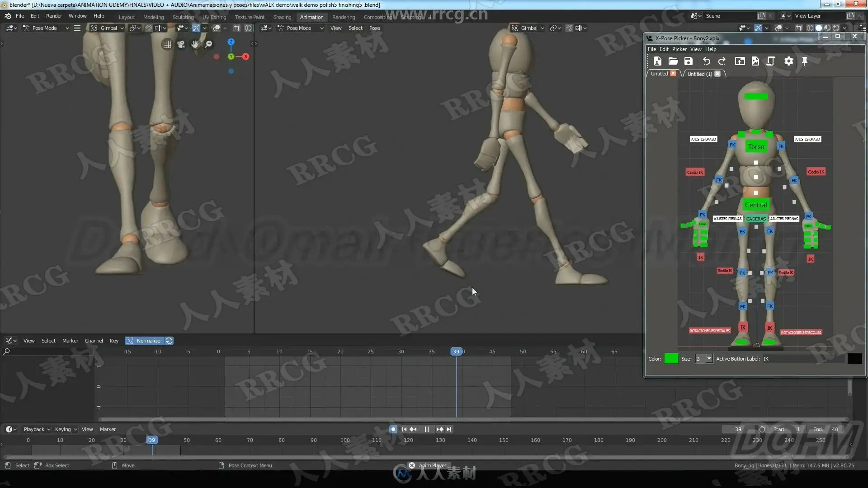Open X-Pose Picker settings gear

pyautogui.click(x=788, y=61)
